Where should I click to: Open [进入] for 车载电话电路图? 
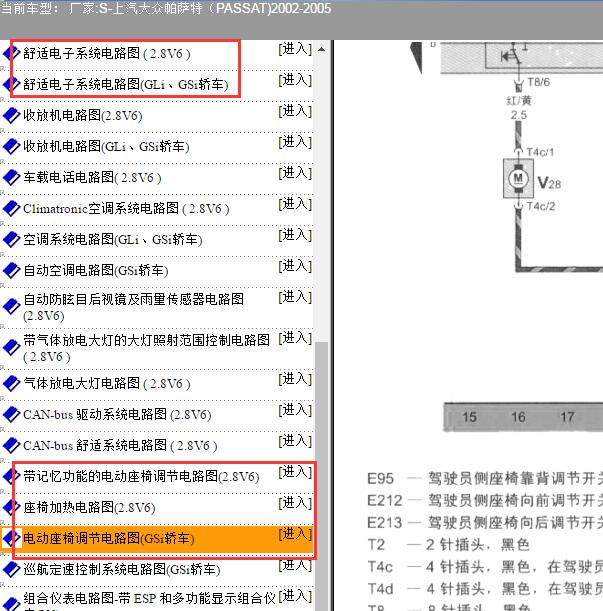pos(295,173)
